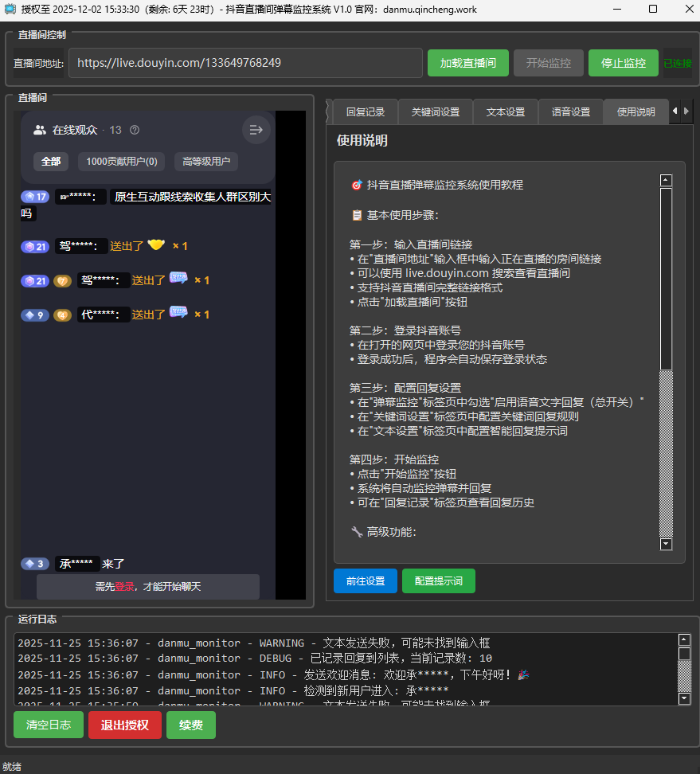Image resolution: width=700 pixels, height=774 pixels.
Task: Switch to the 语音设置 tab
Action: coord(570,111)
